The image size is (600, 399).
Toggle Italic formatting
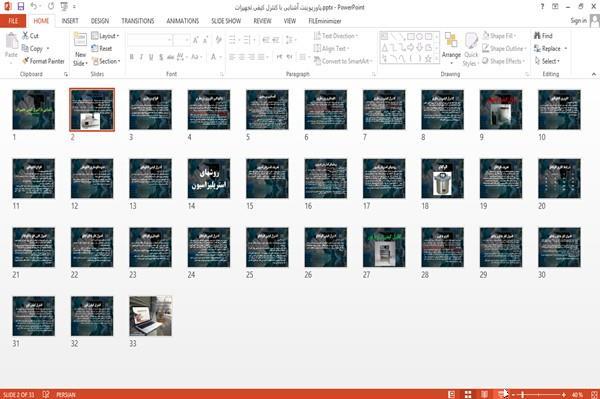(x=141, y=57)
